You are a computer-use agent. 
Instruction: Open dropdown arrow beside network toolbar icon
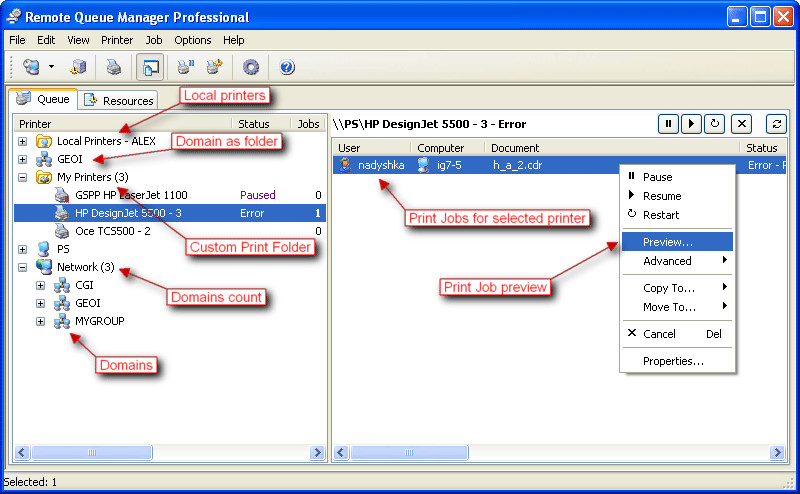click(x=51, y=67)
